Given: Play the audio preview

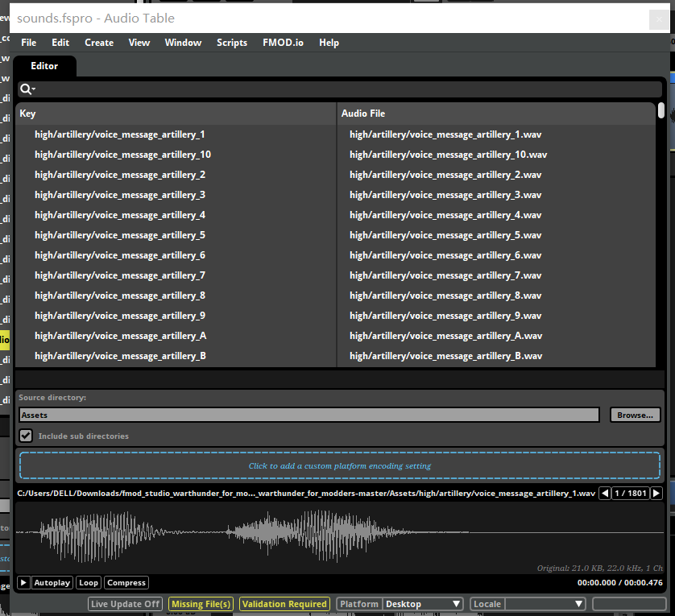Looking at the screenshot, I should coord(24,582).
